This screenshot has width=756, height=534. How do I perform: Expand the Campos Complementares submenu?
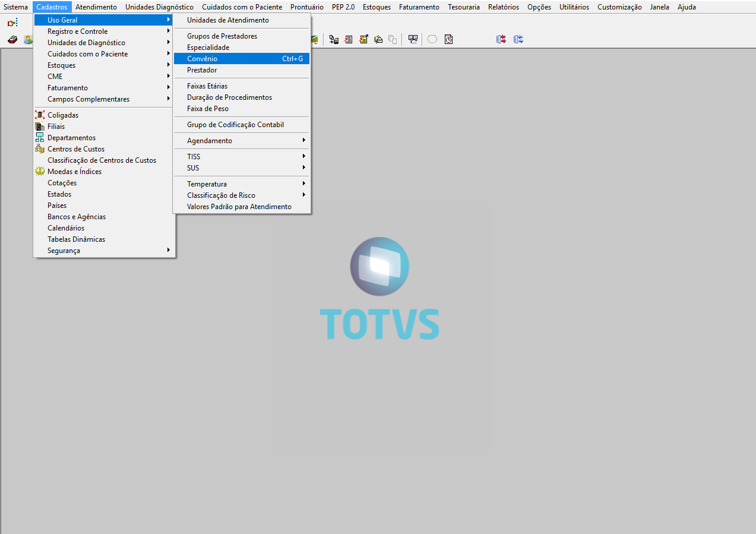pos(104,99)
